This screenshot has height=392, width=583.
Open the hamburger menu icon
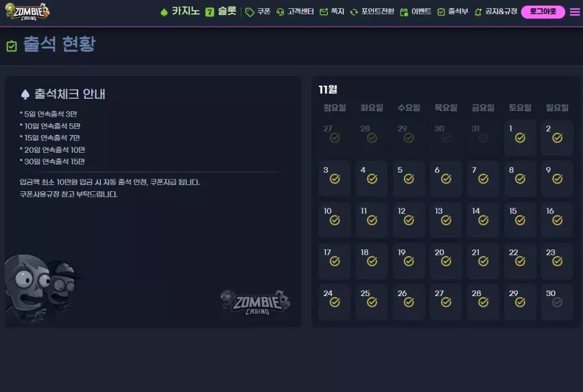click(x=575, y=12)
